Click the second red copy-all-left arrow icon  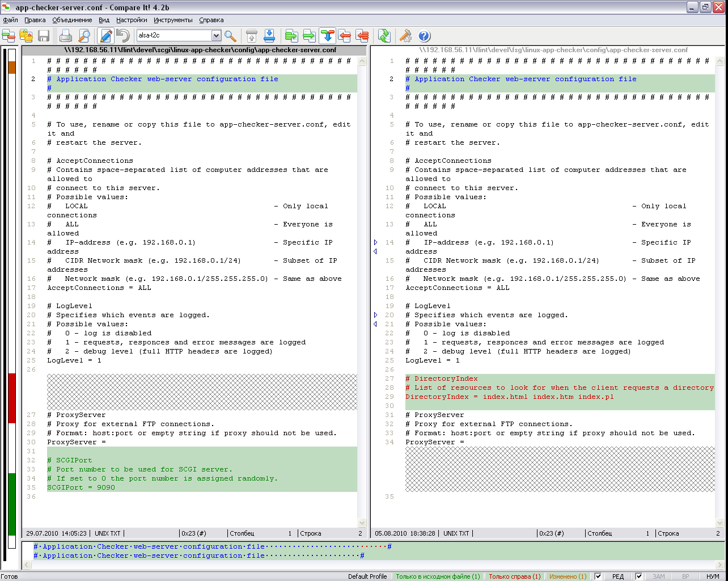coord(362,36)
